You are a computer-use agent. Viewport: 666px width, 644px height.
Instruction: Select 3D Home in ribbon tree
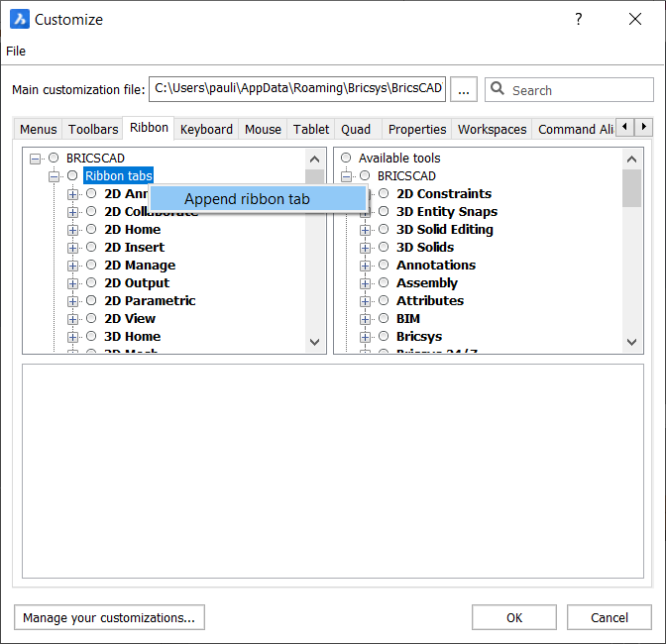tap(133, 337)
